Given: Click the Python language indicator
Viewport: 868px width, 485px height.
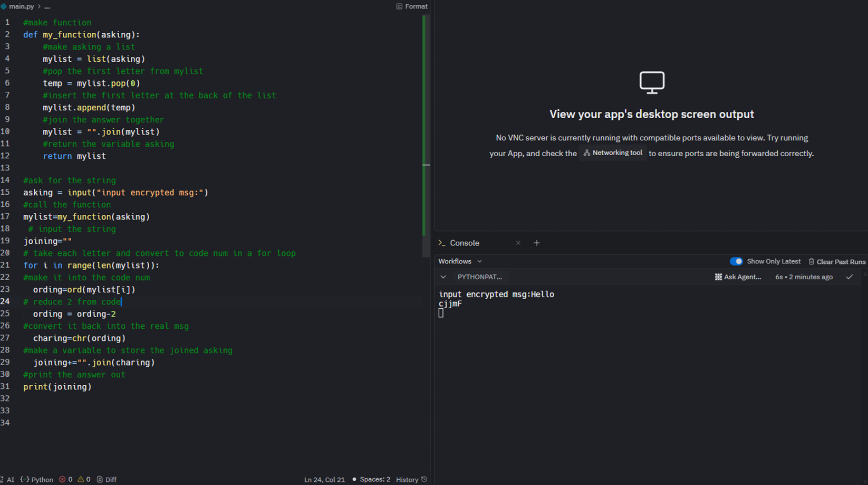Looking at the screenshot, I should pos(37,479).
